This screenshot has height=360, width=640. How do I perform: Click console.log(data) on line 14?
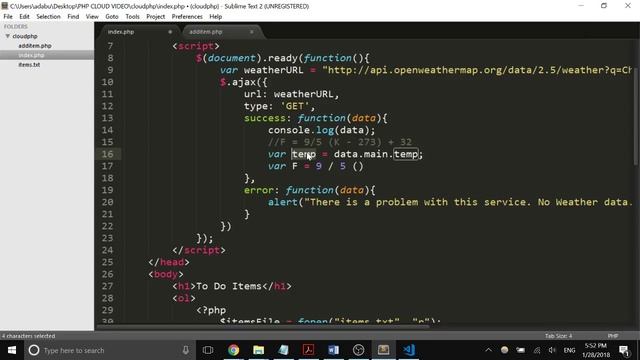pos(321,130)
